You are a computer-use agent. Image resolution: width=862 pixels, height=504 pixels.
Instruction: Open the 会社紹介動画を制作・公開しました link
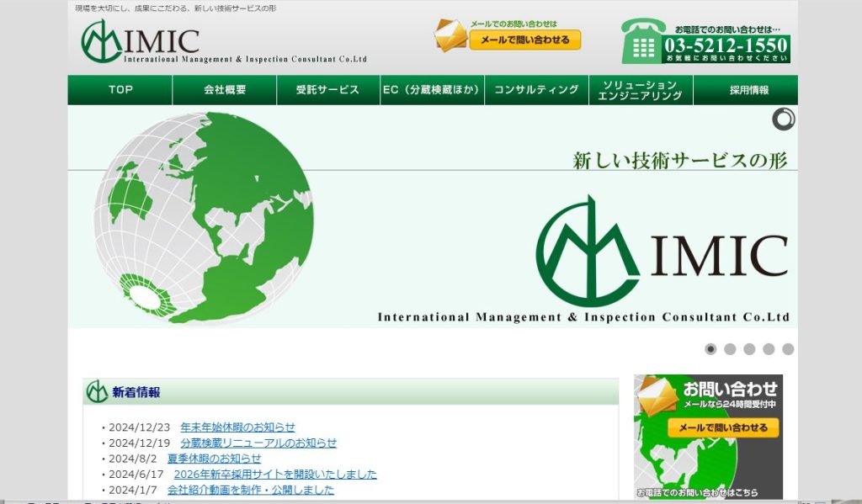pos(251,490)
